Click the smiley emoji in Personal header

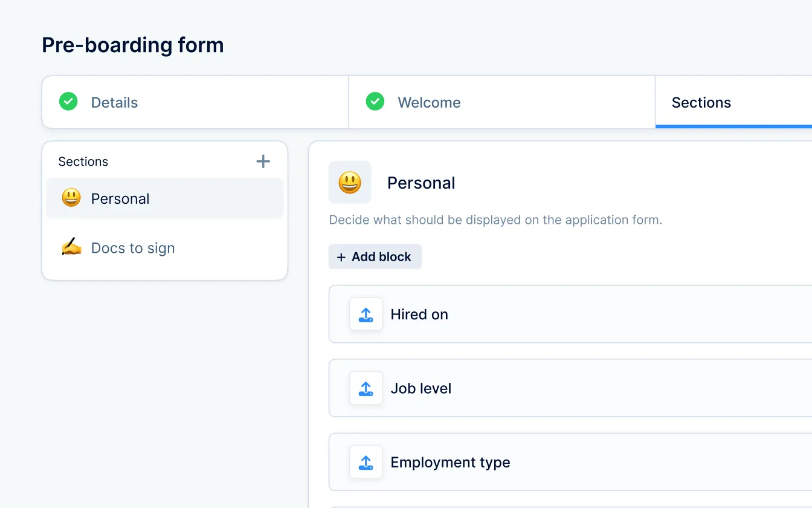(350, 183)
